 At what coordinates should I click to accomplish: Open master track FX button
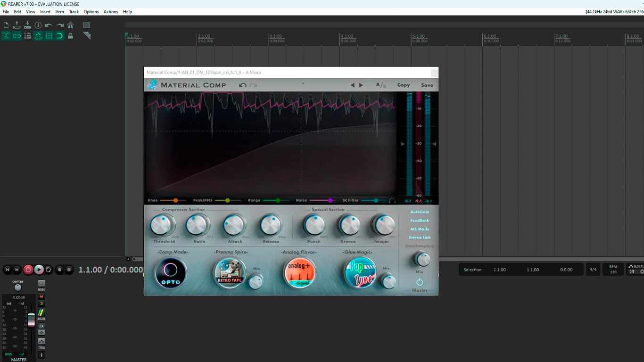41,326
